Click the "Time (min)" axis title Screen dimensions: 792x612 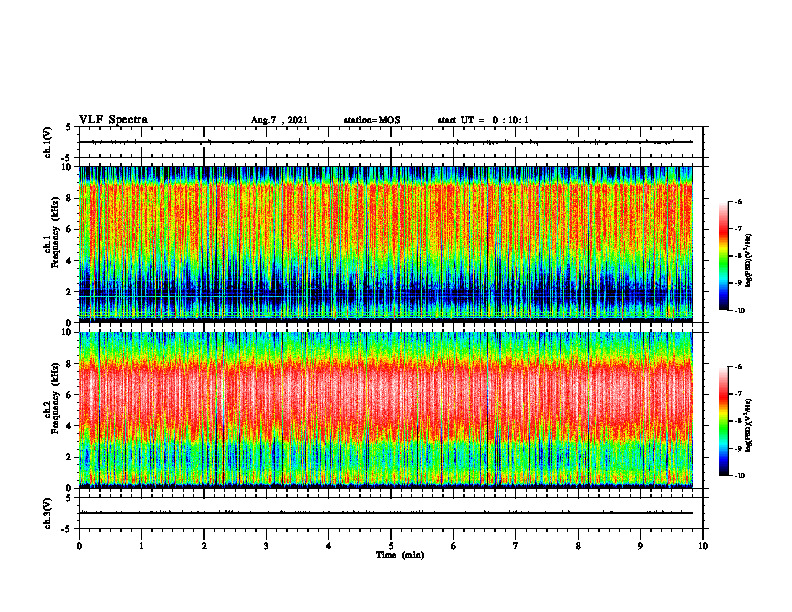pyautogui.click(x=400, y=555)
